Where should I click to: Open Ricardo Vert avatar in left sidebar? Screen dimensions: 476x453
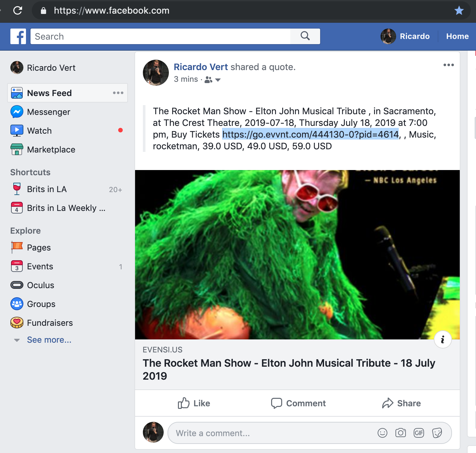click(x=17, y=67)
